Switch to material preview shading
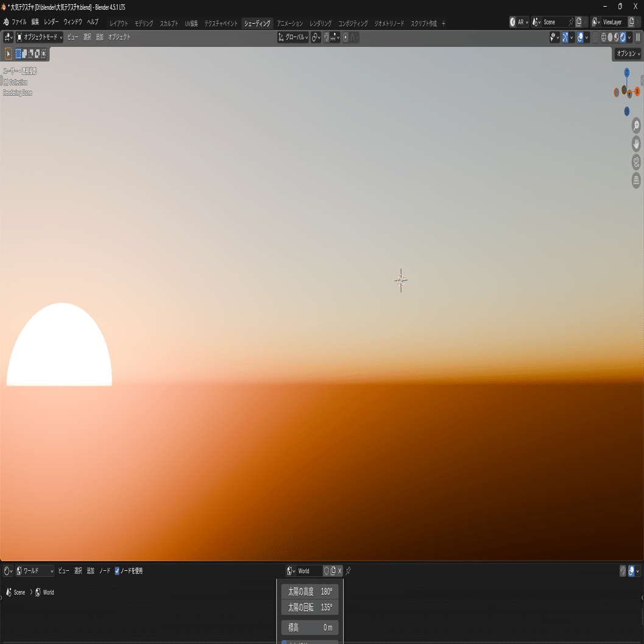The width and height of the screenshot is (644, 644). [x=617, y=38]
